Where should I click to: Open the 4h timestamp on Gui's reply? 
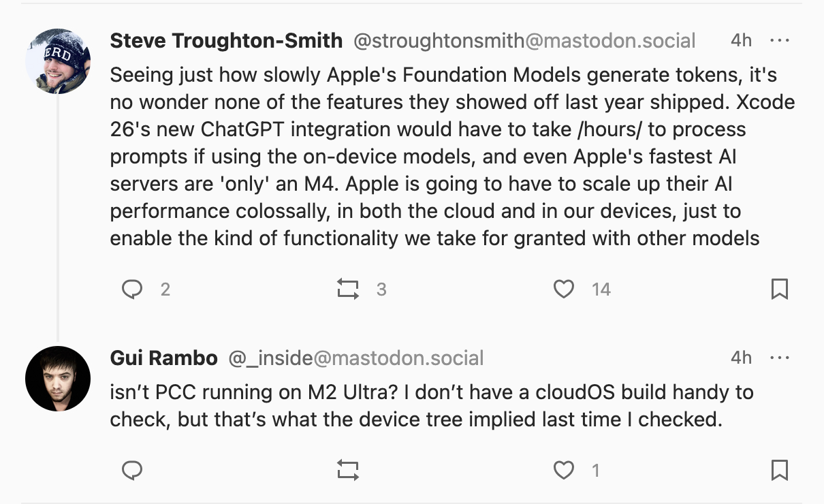pos(741,358)
